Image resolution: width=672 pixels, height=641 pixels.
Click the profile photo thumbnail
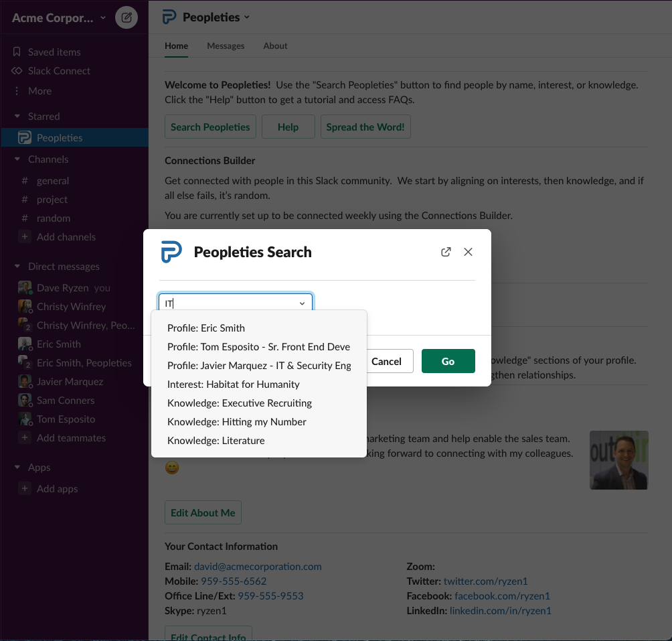(x=619, y=460)
